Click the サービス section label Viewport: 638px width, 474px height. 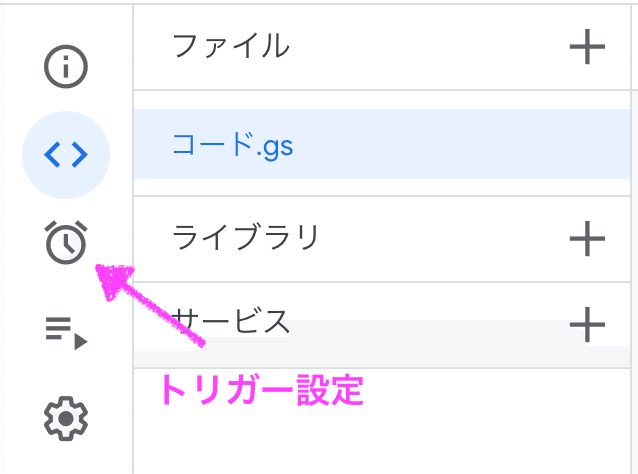point(231,321)
